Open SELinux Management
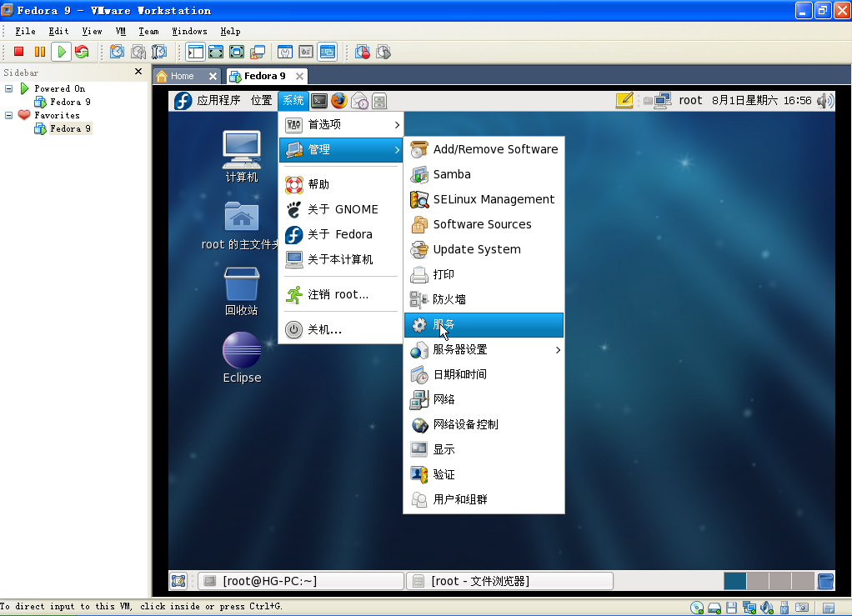This screenshot has width=852, height=616. pyautogui.click(x=484, y=199)
